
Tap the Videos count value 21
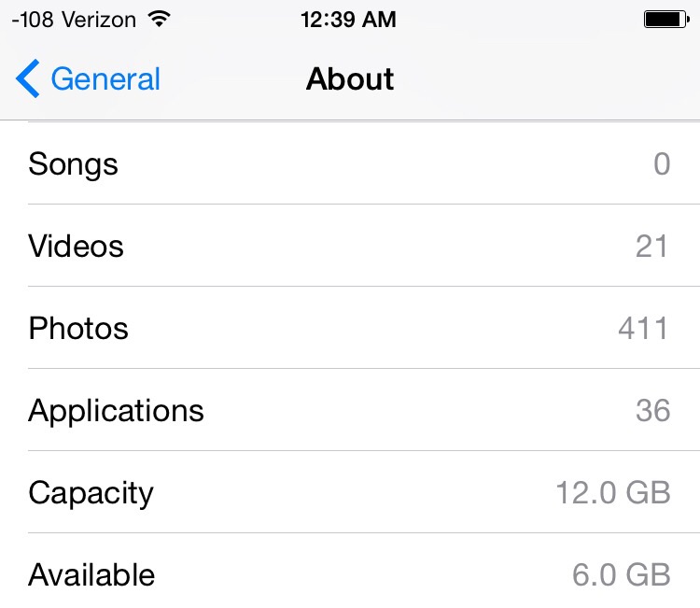pyautogui.click(x=652, y=247)
